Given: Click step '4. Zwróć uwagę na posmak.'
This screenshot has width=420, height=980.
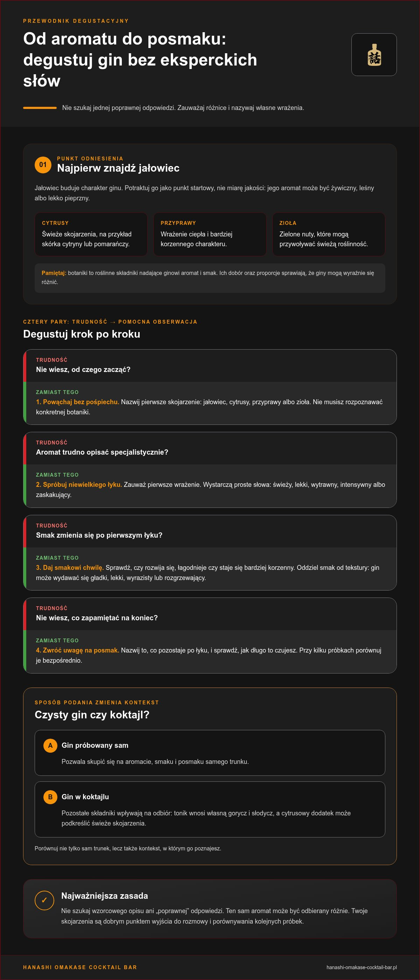Looking at the screenshot, I should coord(78,650).
